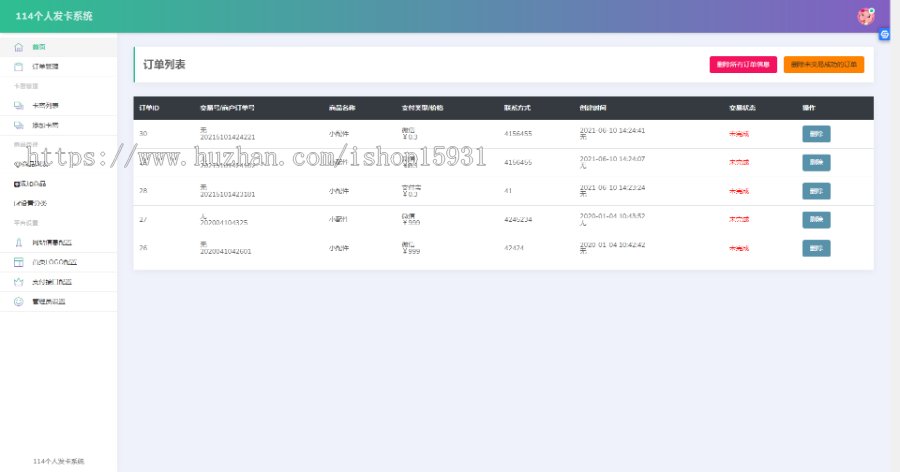Click the red 未完成 status of order 30
Image resolution: width=900 pixels, height=472 pixels.
click(739, 134)
